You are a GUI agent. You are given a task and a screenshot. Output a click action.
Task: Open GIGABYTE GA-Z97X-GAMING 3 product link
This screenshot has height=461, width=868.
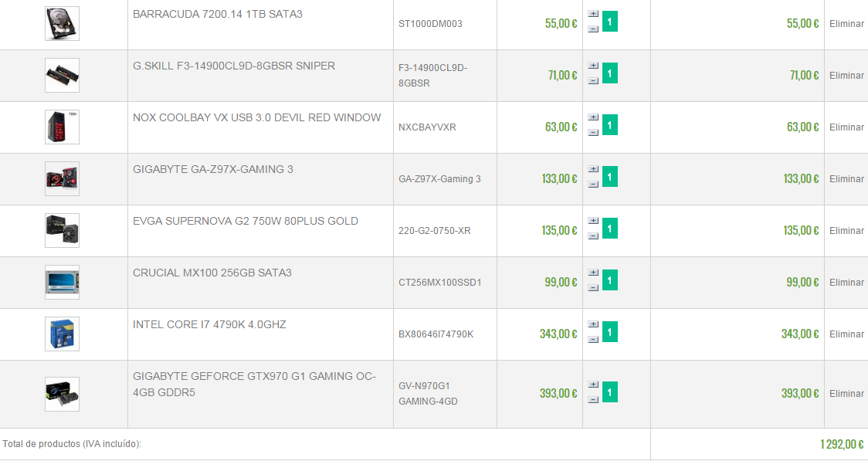coord(213,169)
